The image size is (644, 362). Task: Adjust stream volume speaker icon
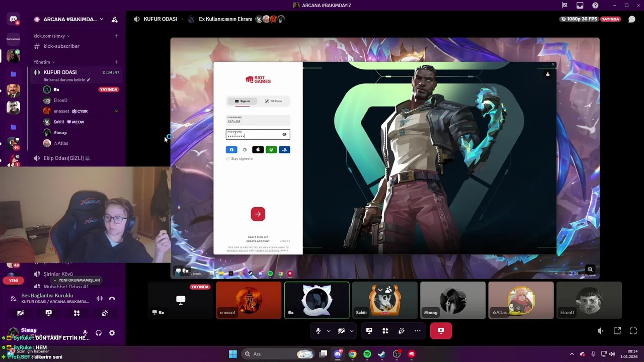[x=600, y=331]
